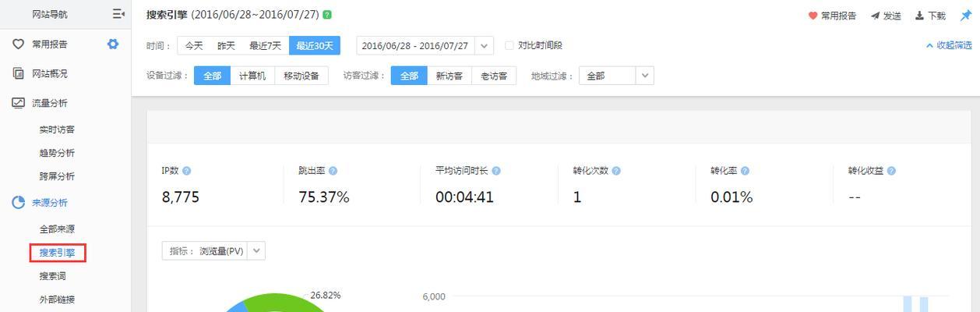Add report to 常用报告 favorites
Viewport: 980px width, 312px height.
832,16
